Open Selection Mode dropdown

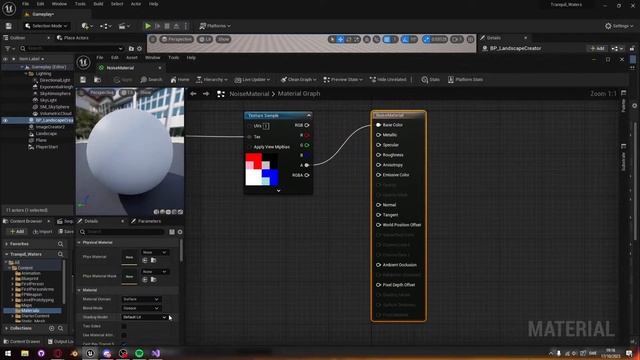[x=46, y=26]
